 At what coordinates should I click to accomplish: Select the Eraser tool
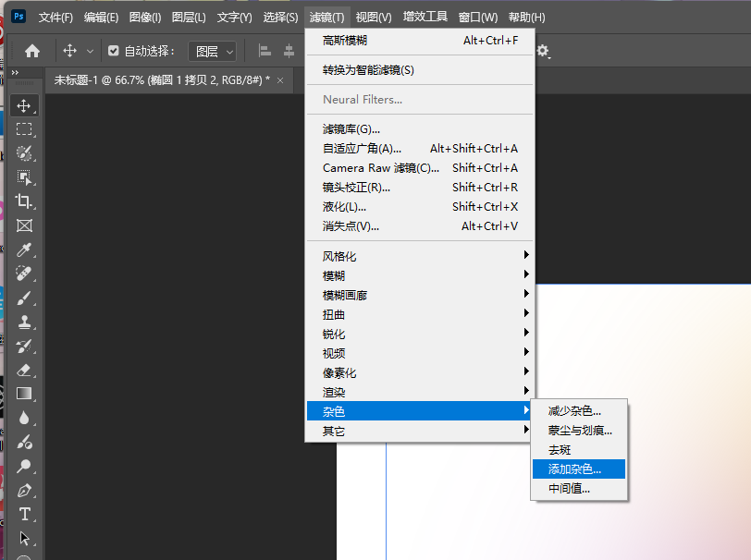(x=24, y=370)
